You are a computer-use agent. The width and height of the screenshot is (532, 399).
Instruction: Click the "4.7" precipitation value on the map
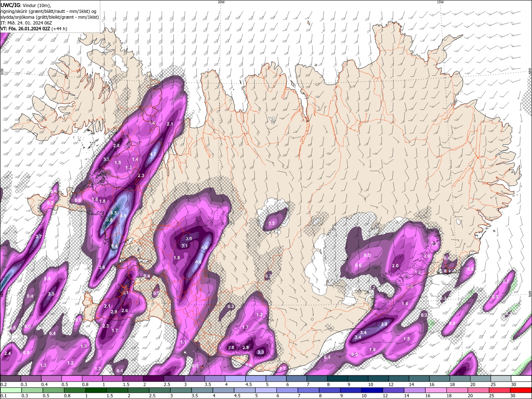[x=153, y=154]
